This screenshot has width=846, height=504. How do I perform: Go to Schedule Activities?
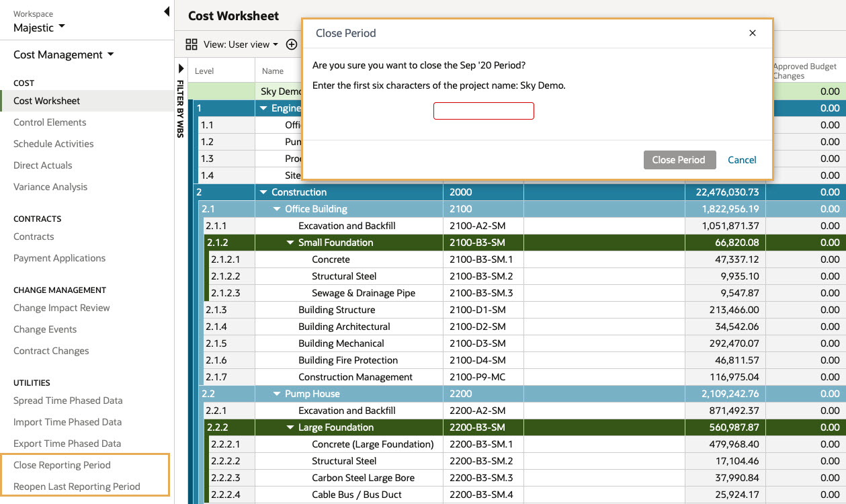tap(54, 144)
